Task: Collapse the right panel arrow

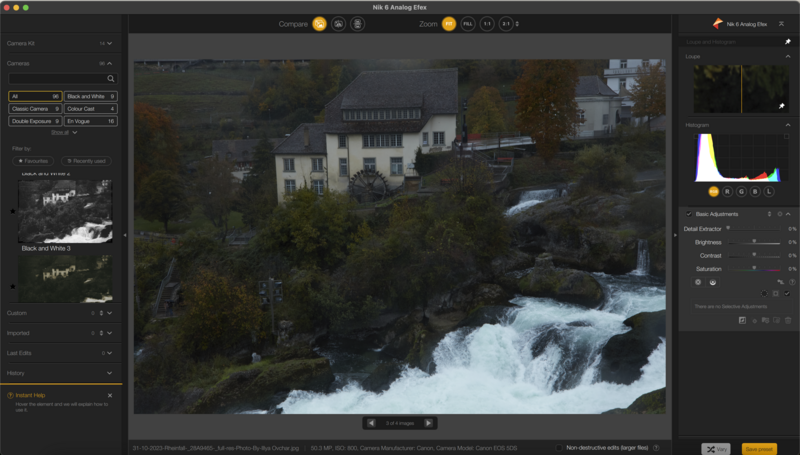Action: click(x=675, y=235)
